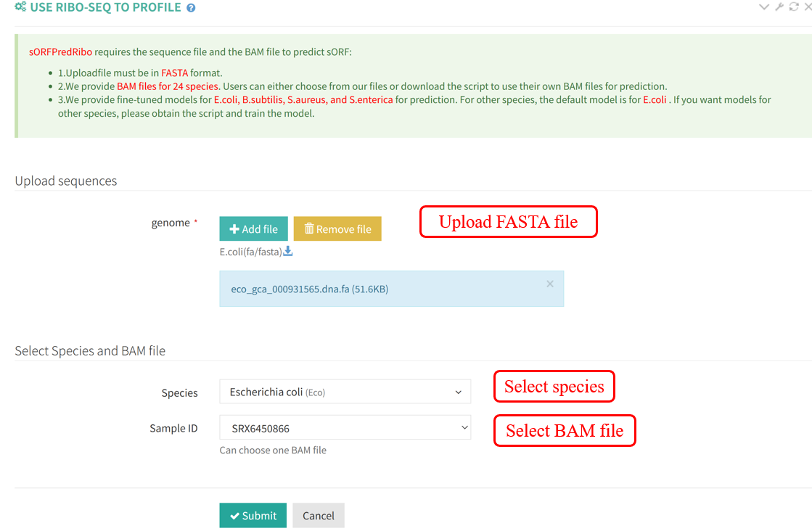Open panel settings via the wrench icon
812x531 pixels.
(x=779, y=7)
